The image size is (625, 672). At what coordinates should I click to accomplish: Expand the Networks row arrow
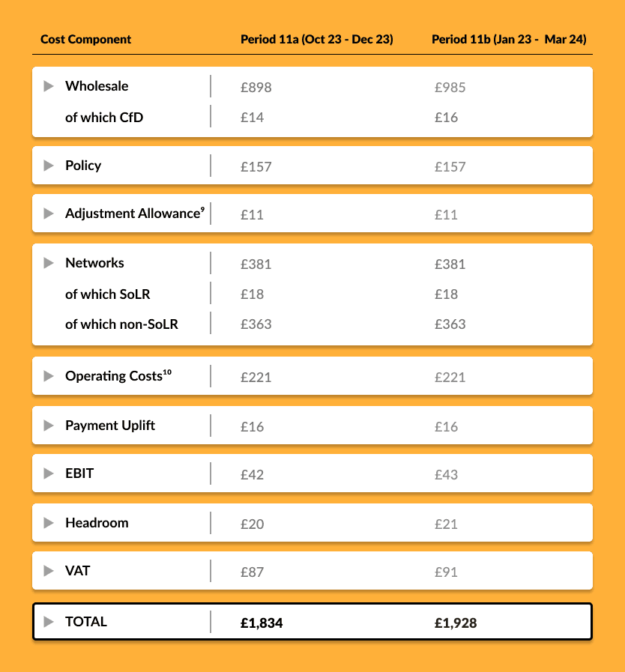click(49, 263)
